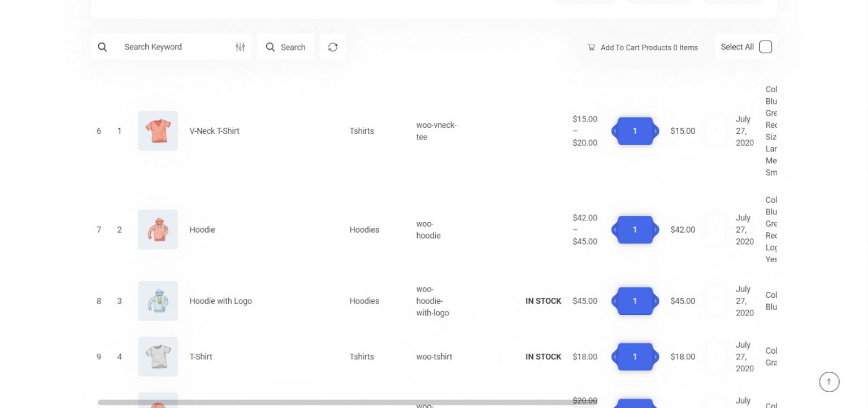This screenshot has height=408, width=868.
Task: Click the Search button
Action: 286,47
